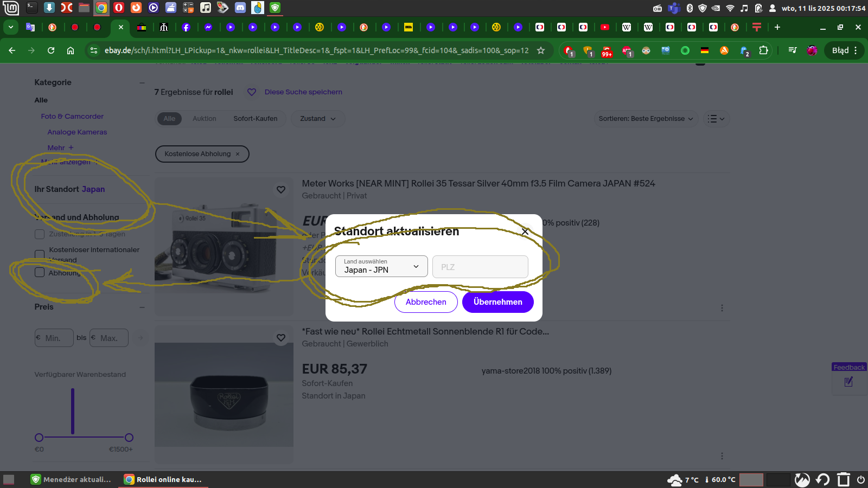
Task: Click the PLZ input field
Action: point(480,267)
